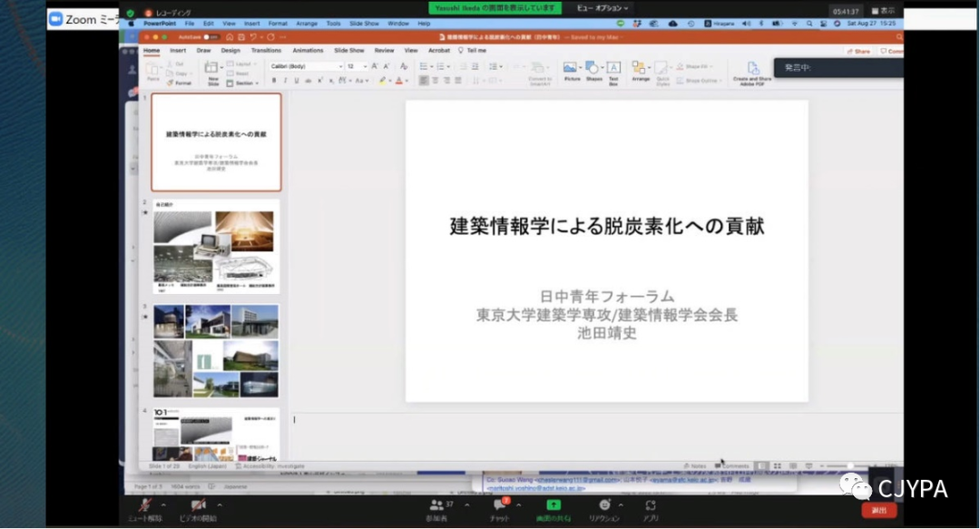Viewport: 980px width, 529px height.
Task: Open the File menu in menu bar
Action: (190, 24)
